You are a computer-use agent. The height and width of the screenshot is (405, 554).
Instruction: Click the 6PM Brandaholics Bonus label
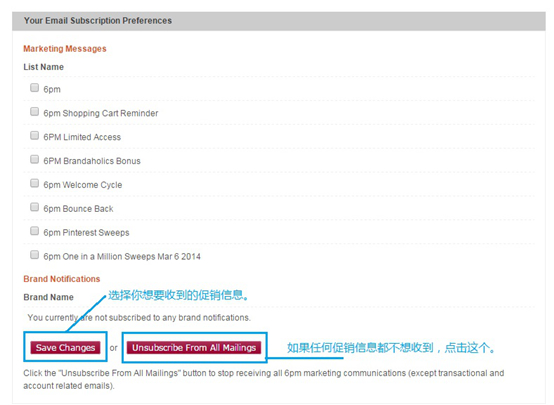coord(92,161)
